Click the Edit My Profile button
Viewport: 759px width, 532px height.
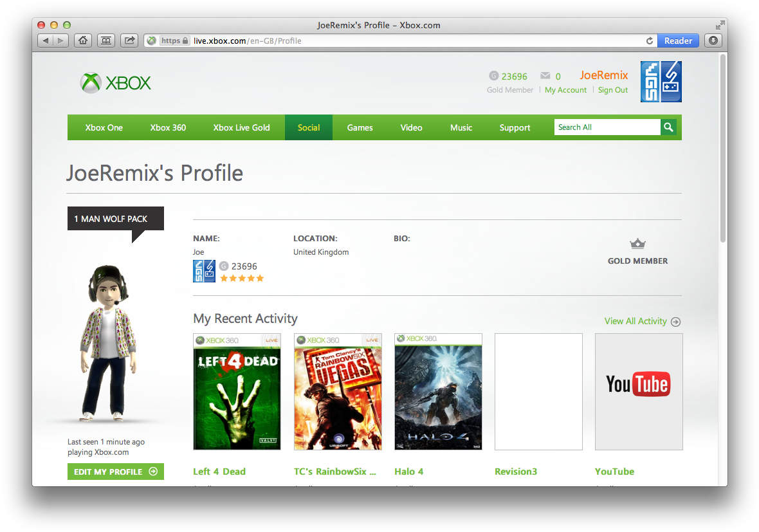point(116,472)
